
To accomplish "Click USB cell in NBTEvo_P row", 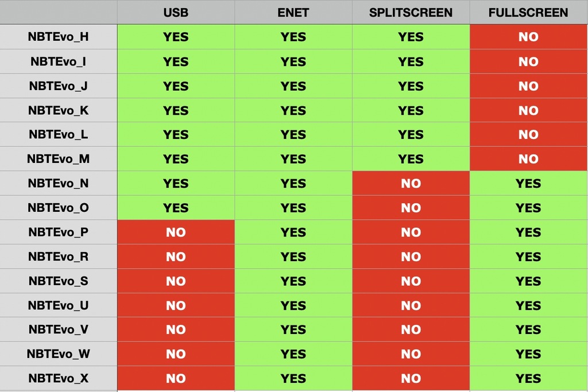I will (x=176, y=232).
